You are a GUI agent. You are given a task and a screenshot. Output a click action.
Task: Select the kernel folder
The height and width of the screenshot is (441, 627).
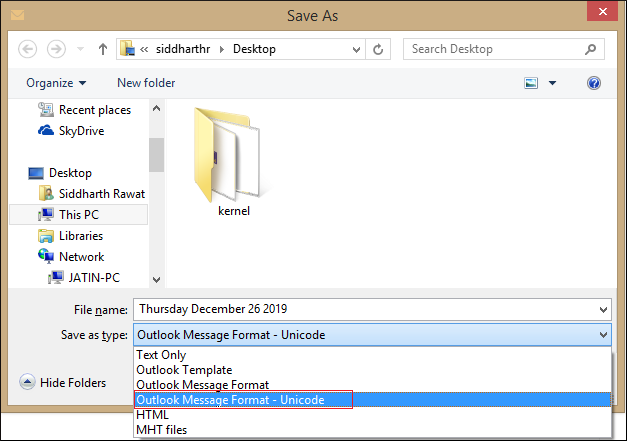point(234,162)
